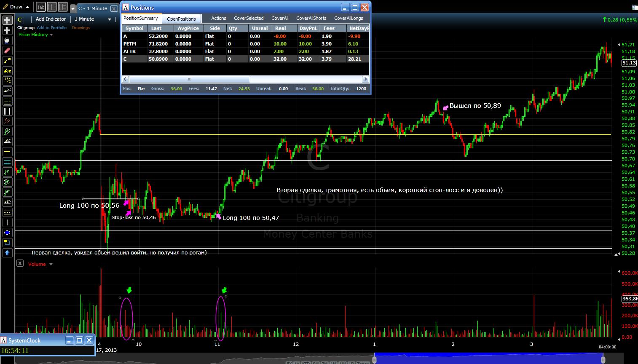Screen dimensions: 638x364
Task: Click the right handle of the range slider
Action: point(603,359)
